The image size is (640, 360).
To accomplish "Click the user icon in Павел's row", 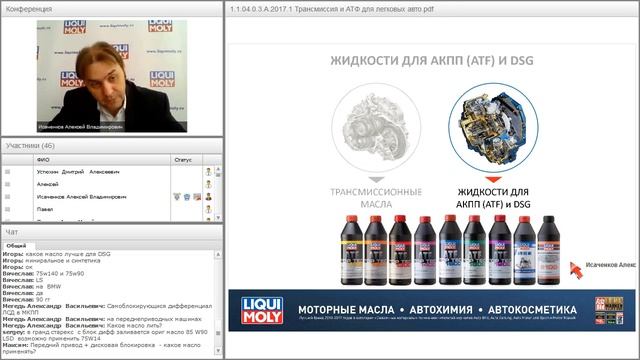I will (x=209, y=209).
